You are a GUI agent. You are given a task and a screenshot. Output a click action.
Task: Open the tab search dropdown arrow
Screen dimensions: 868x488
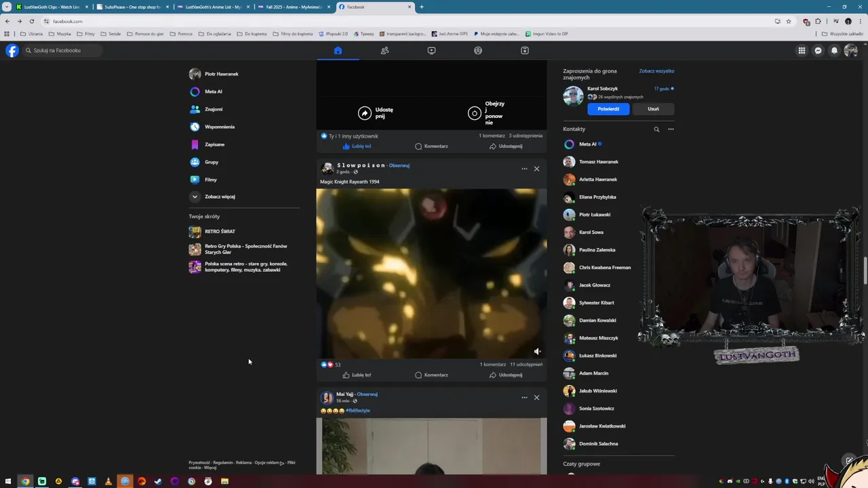click(7, 7)
